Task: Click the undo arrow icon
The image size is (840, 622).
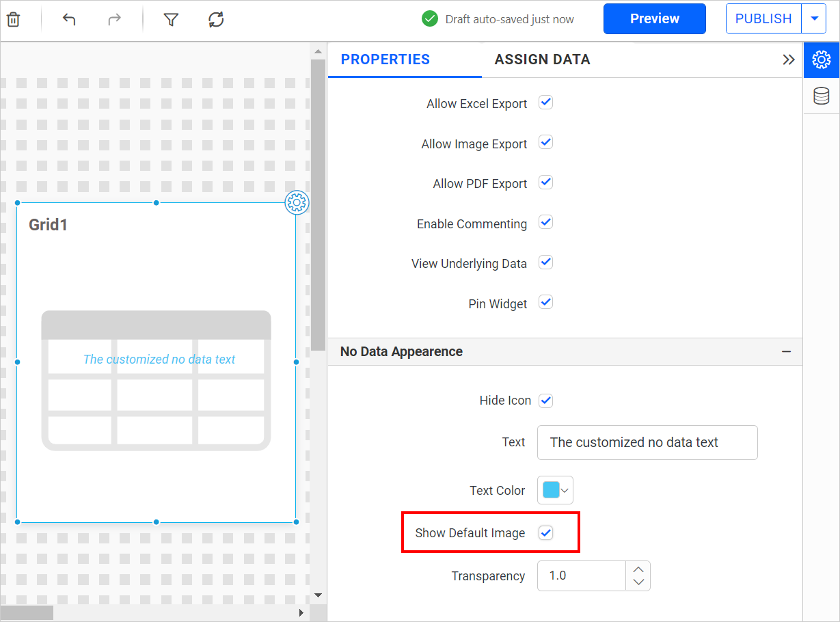Action: coord(69,19)
